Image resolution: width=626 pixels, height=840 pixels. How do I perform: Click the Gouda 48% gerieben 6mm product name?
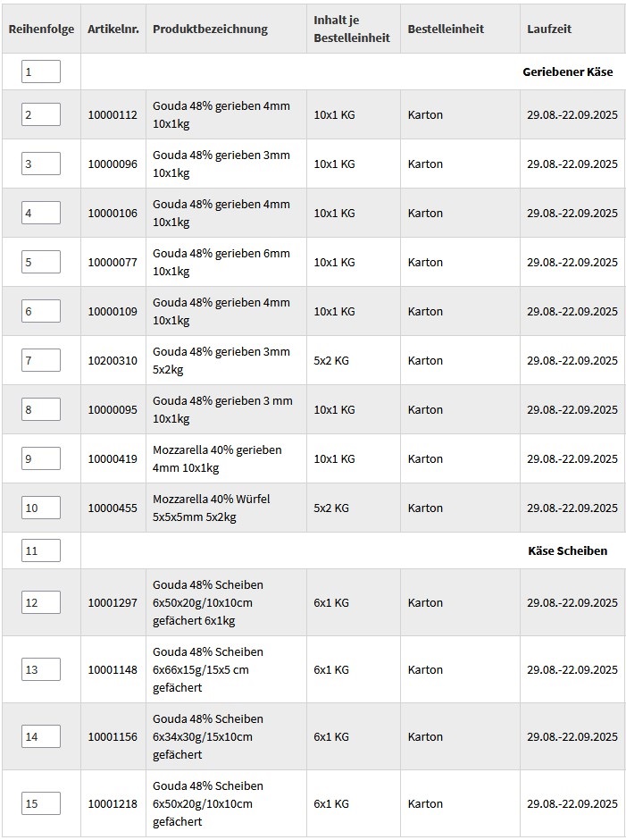(221, 262)
